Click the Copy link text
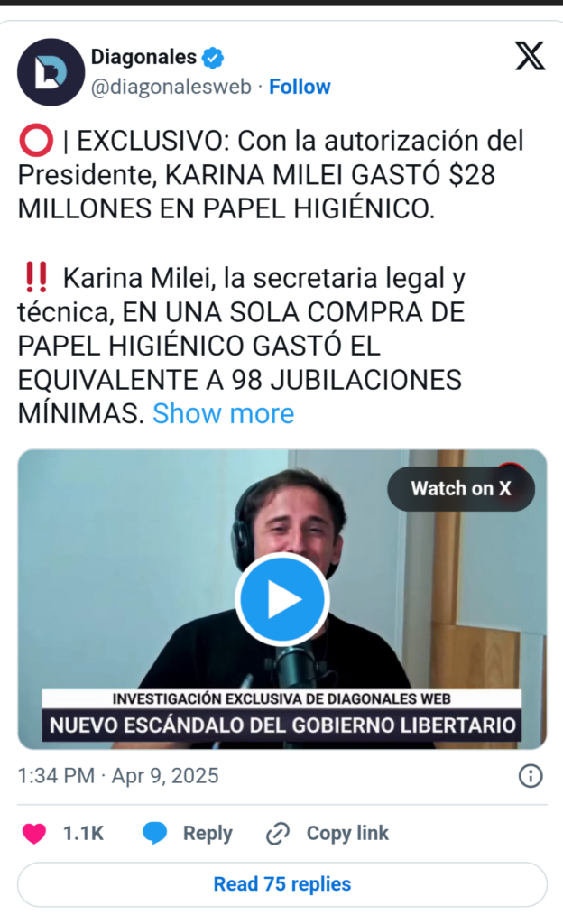 [347, 833]
